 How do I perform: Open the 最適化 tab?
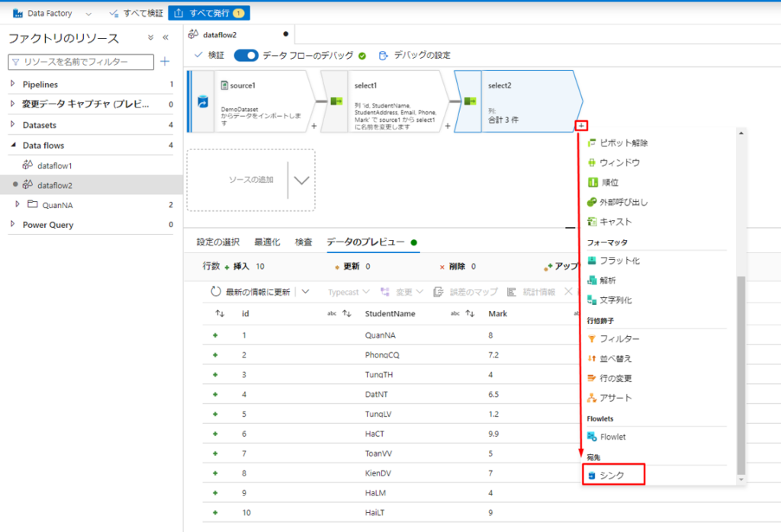(x=267, y=242)
